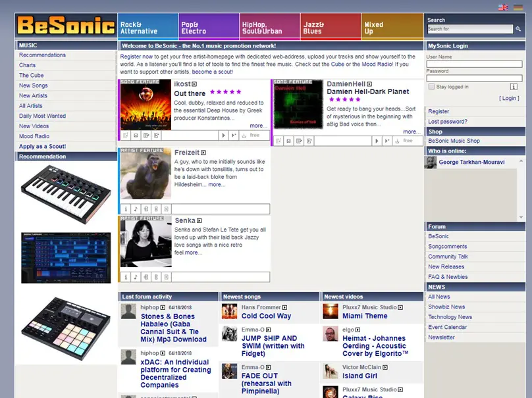The width and height of the screenshot is (532, 398).
Task: Play the ikost Out there song
Action: pyautogui.click(x=223, y=136)
